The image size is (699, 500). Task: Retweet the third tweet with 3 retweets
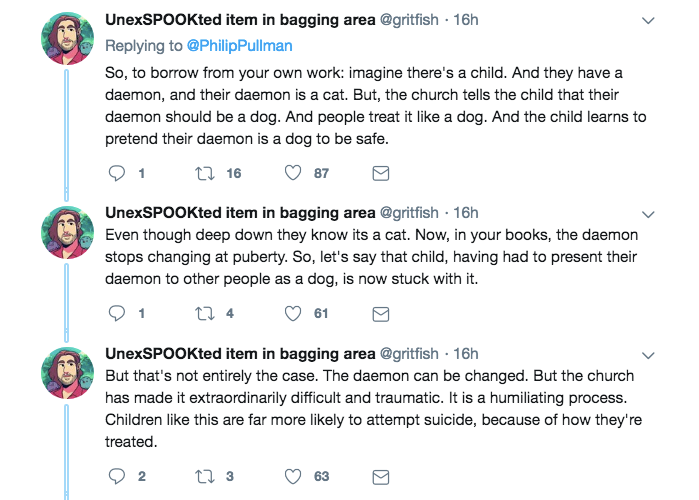203,476
